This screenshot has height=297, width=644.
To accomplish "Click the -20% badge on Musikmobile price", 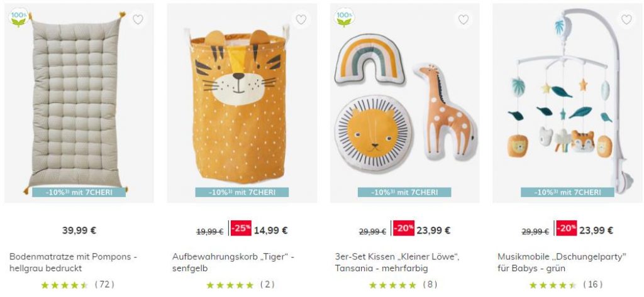I will 567,229.
